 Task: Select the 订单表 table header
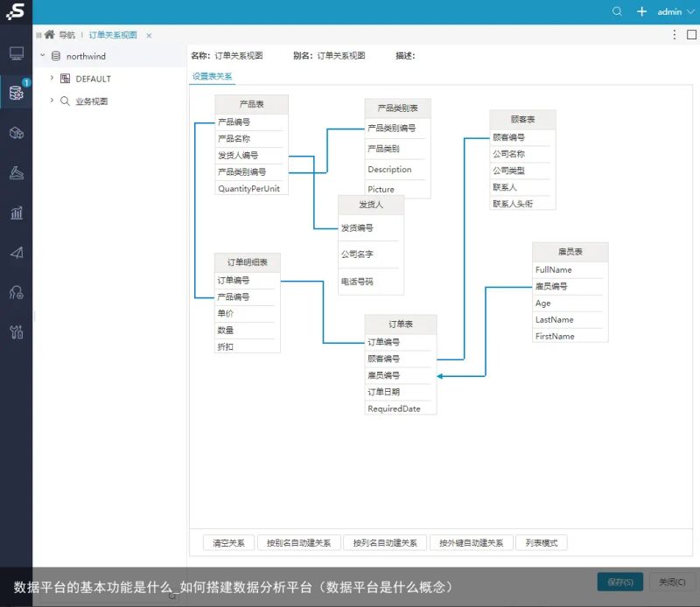tap(401, 324)
